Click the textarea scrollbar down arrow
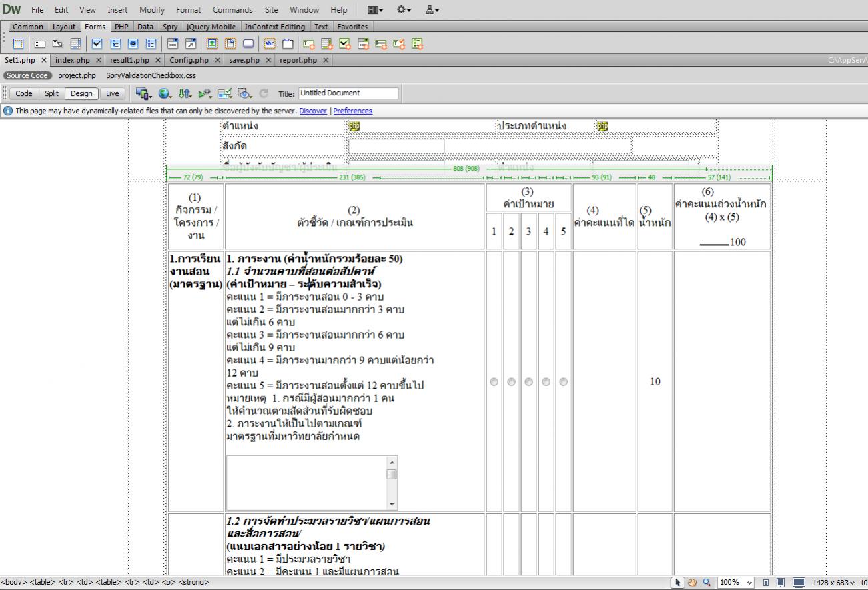Screen dimensions: 868x590 tap(392, 505)
